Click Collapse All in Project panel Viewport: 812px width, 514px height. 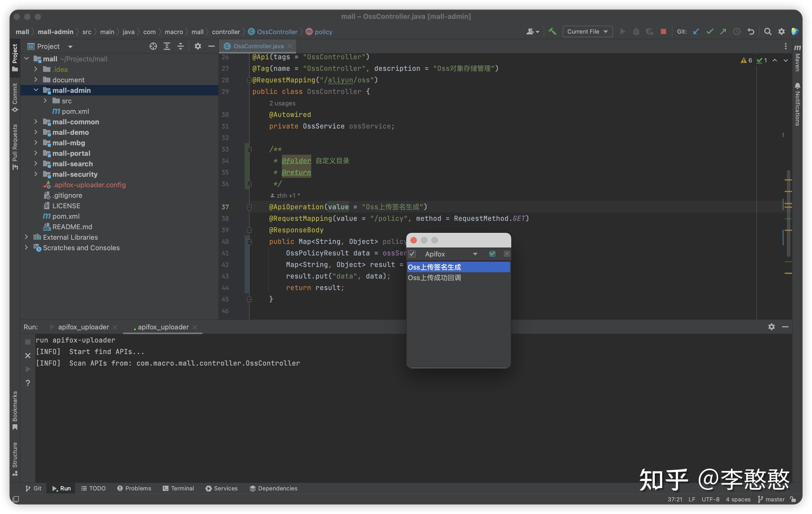(x=180, y=46)
